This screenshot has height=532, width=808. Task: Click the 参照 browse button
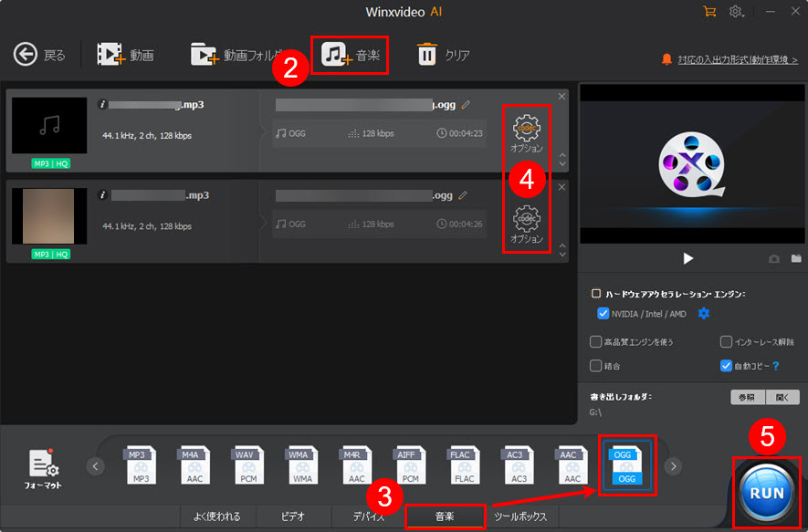click(746, 397)
